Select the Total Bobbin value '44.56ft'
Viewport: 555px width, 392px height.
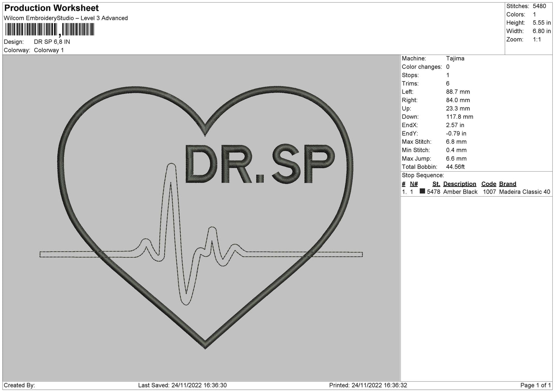(456, 167)
